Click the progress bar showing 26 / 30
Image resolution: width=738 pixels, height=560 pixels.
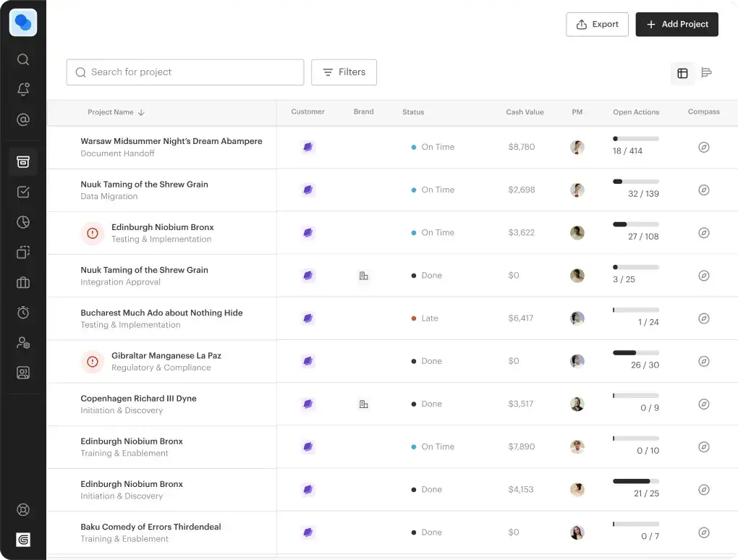point(635,355)
